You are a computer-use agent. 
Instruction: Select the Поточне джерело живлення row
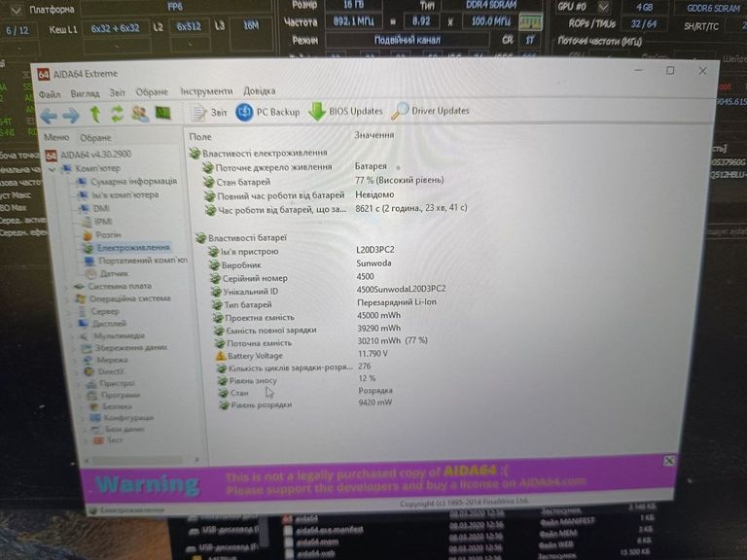(302, 167)
